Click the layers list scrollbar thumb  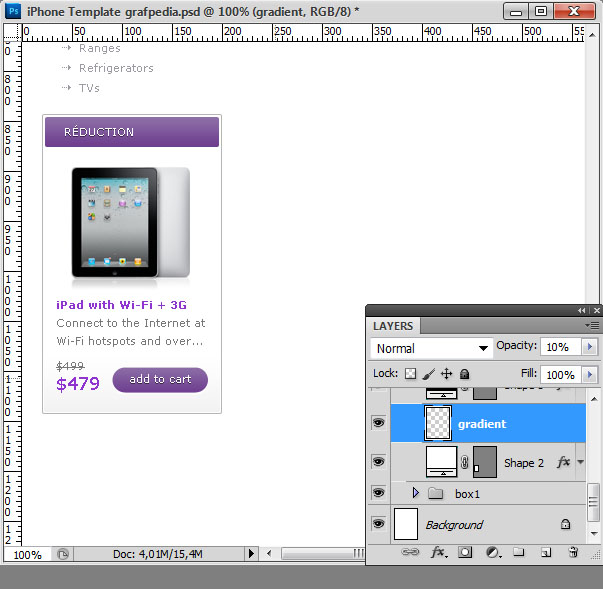[x=594, y=502]
